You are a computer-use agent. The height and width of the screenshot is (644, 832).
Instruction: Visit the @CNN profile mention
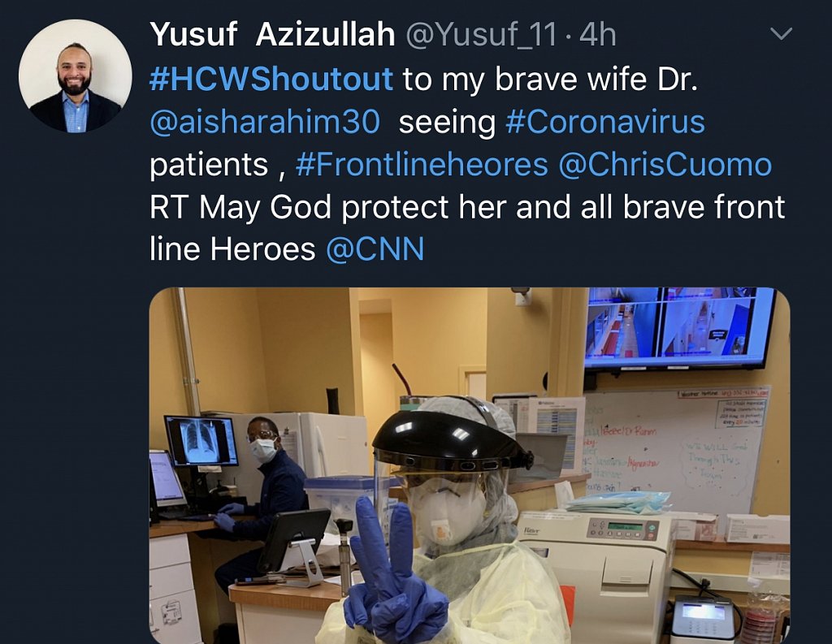[375, 249]
